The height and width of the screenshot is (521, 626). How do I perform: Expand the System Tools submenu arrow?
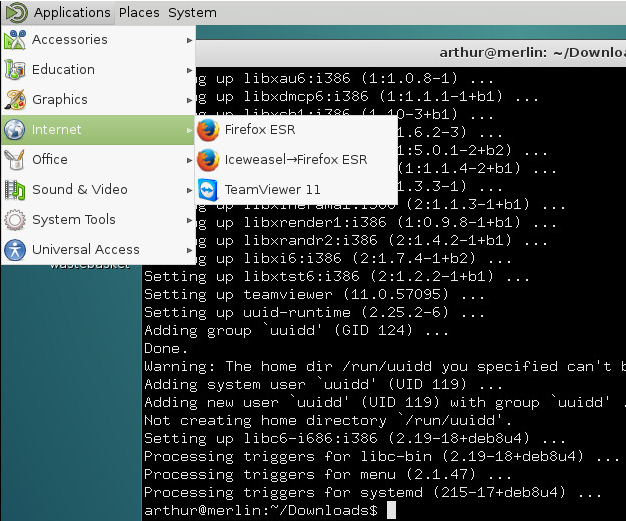click(x=189, y=220)
